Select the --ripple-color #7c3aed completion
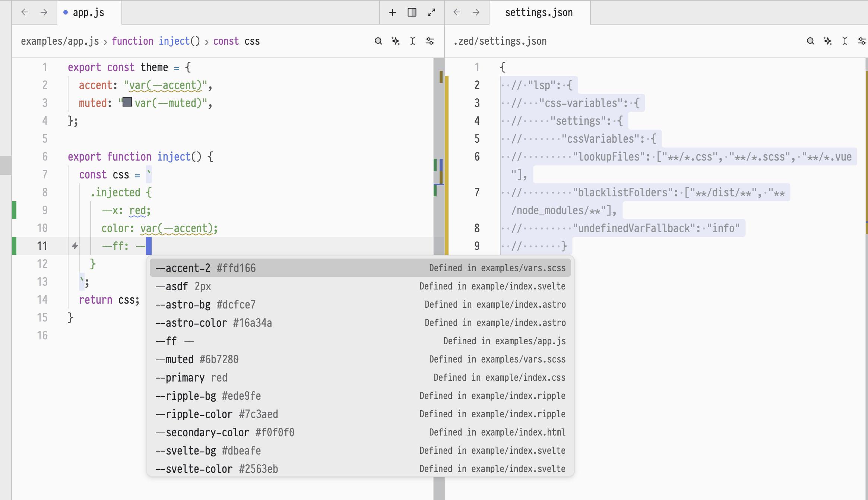 pos(360,414)
